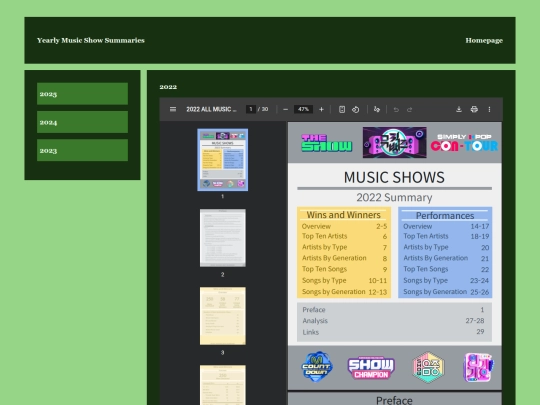The image size is (540, 405).
Task: Click Top Ten Artists 18-19 entry
Action: click(446, 236)
